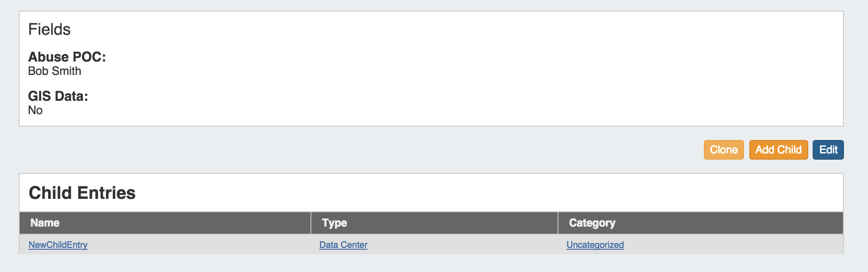The width and height of the screenshot is (868, 272).
Task: Click the Bob Smith value text
Action: coord(54,71)
